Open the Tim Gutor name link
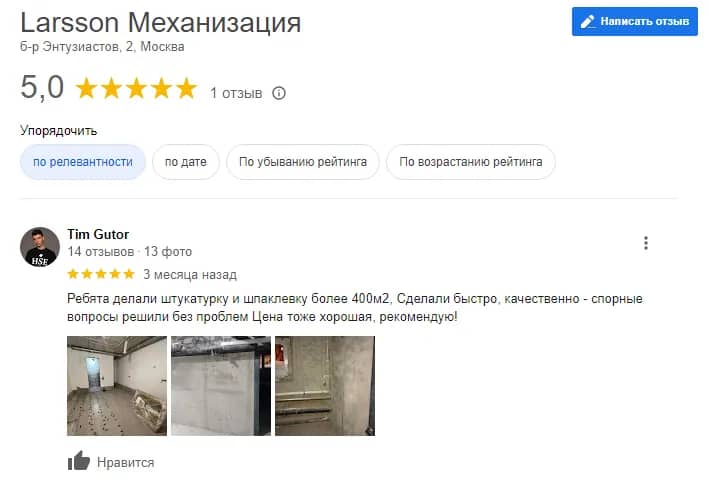The width and height of the screenshot is (709, 485). [x=98, y=234]
